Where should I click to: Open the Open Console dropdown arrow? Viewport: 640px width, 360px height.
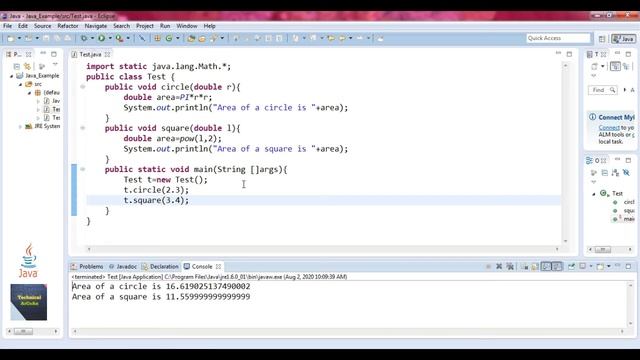point(609,267)
